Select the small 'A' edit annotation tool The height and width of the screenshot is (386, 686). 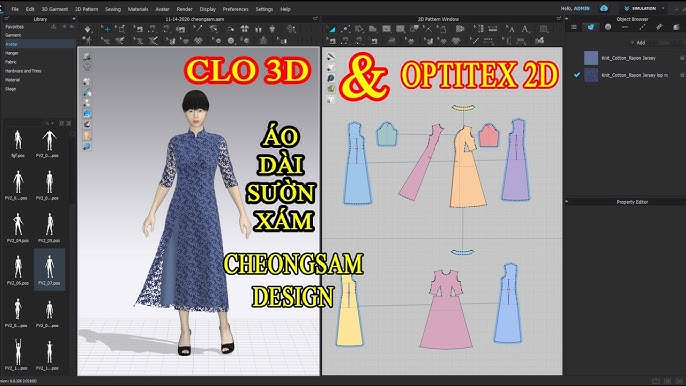(x=510, y=29)
